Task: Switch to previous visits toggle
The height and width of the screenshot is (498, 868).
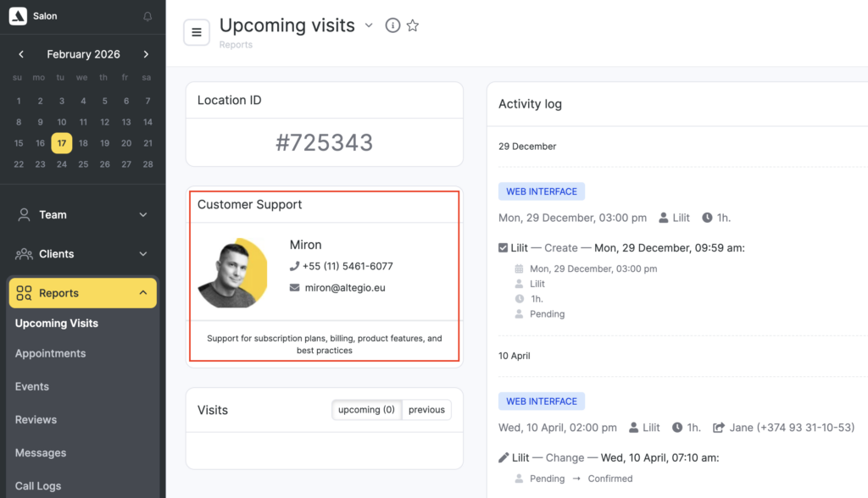Action: (426, 410)
